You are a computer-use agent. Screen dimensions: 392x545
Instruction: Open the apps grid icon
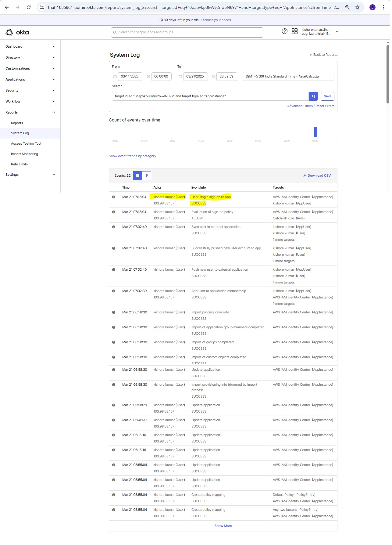coord(294,31)
